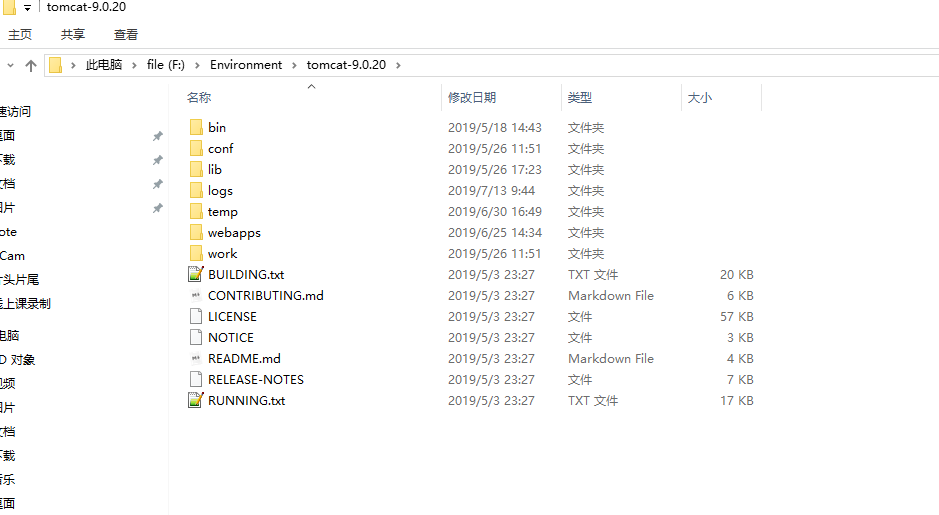Open the bin folder icon
939x515 pixels.
[196, 127]
